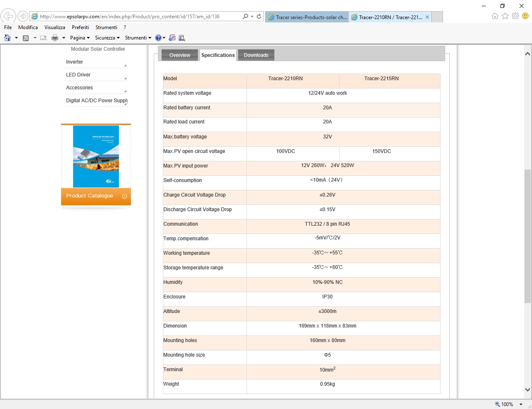This screenshot has height=409, width=532.
Task: Open the Sicurezza dropdown menu
Action: coord(107,38)
